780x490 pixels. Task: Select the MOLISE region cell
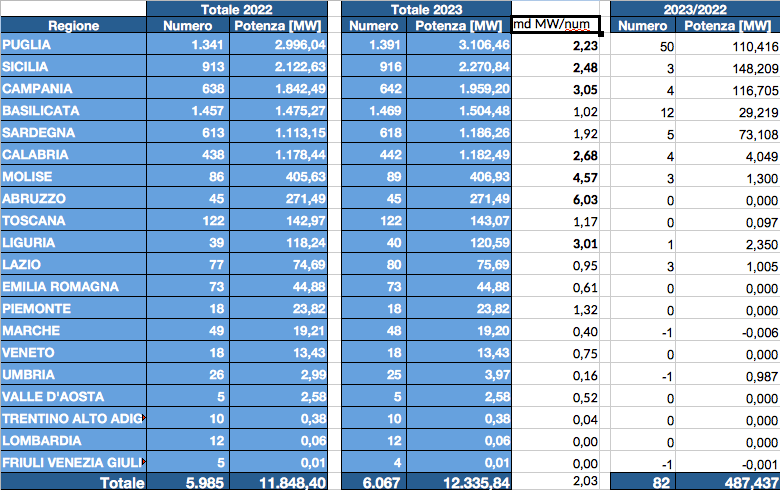[73, 177]
